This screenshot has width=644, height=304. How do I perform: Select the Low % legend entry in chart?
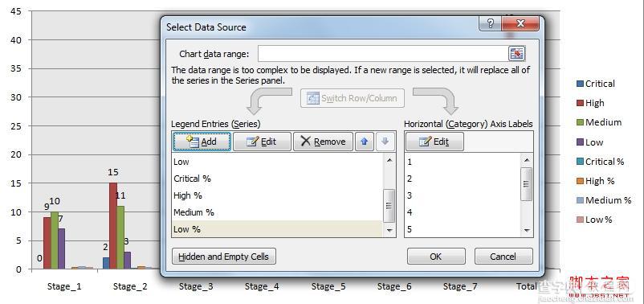tap(595, 220)
